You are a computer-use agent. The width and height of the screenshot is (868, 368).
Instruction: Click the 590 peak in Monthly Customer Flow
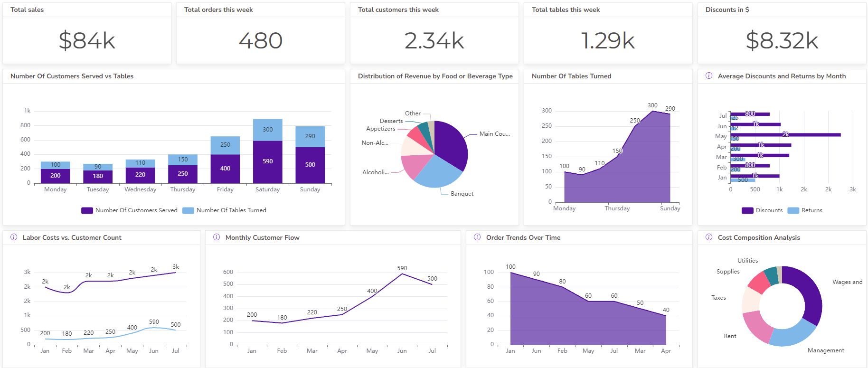coord(402,274)
